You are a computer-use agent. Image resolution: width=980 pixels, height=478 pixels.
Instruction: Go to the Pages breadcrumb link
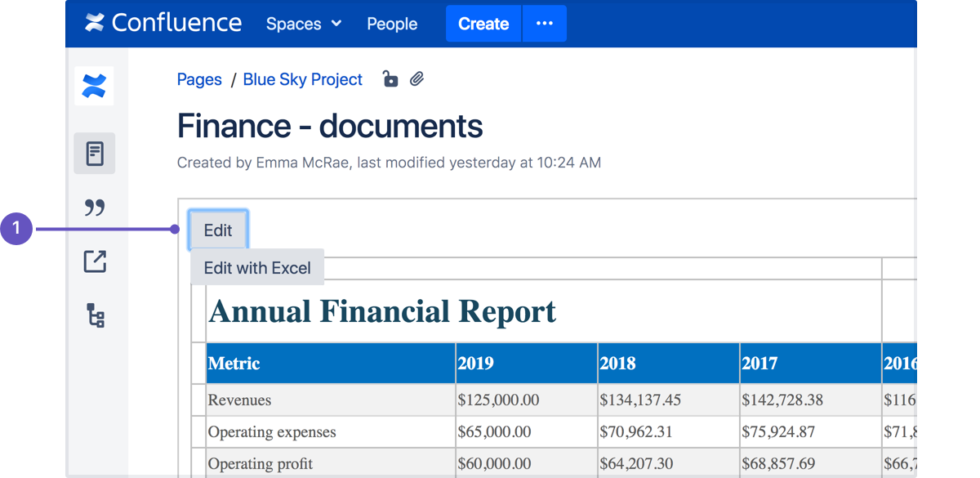pos(199,79)
